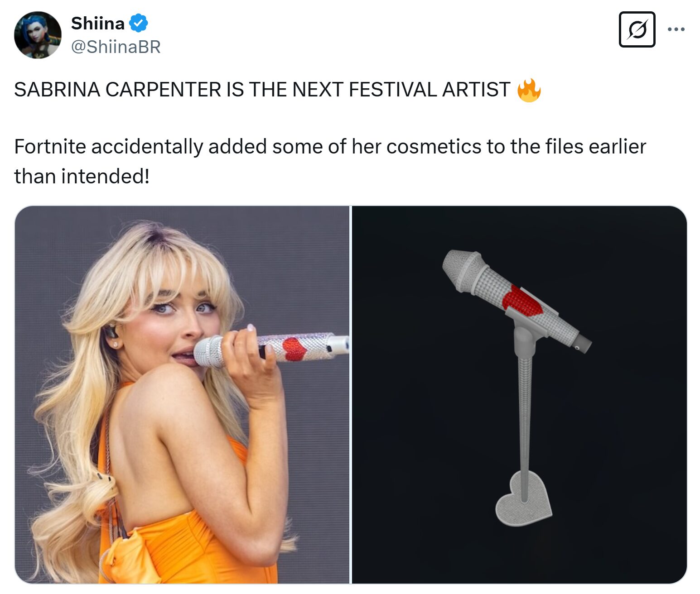Click the "than intended!" text line

[x=82, y=176]
